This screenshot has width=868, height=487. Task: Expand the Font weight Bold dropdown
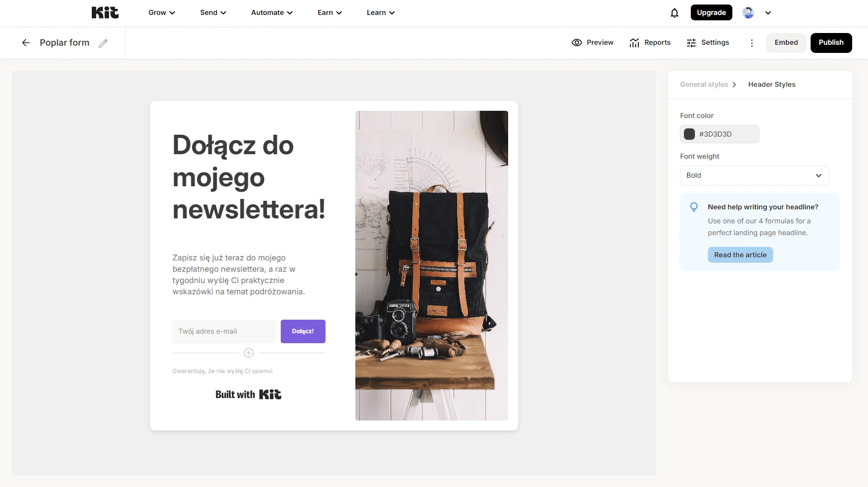click(x=754, y=175)
